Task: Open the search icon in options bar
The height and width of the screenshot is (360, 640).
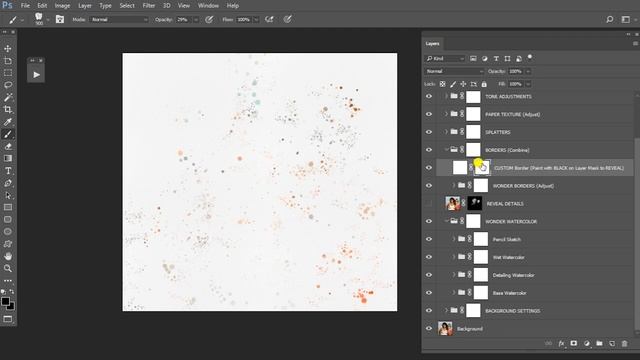Action: pyautogui.click(x=610, y=19)
